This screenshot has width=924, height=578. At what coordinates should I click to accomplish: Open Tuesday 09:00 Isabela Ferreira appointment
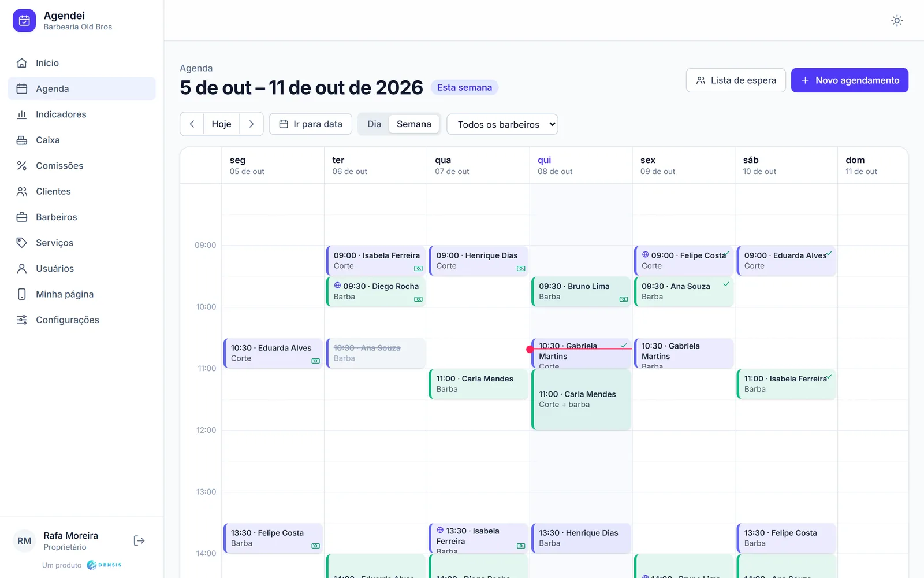coord(376,261)
